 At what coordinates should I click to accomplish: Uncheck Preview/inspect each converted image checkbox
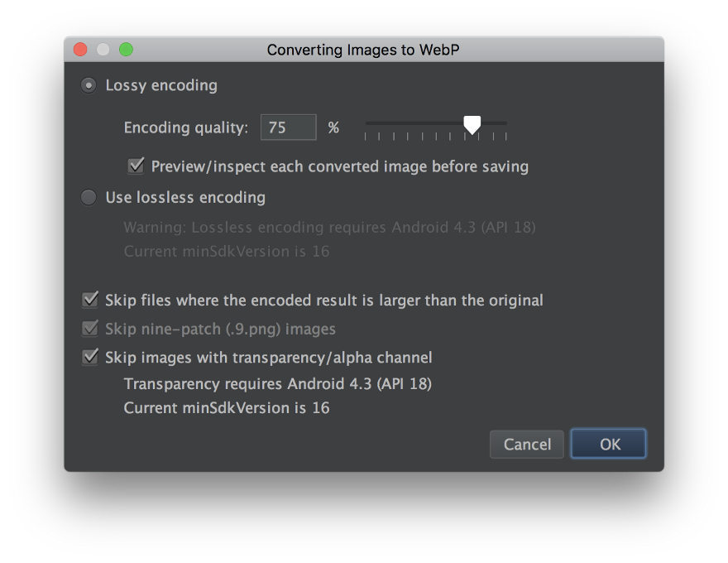(136, 166)
